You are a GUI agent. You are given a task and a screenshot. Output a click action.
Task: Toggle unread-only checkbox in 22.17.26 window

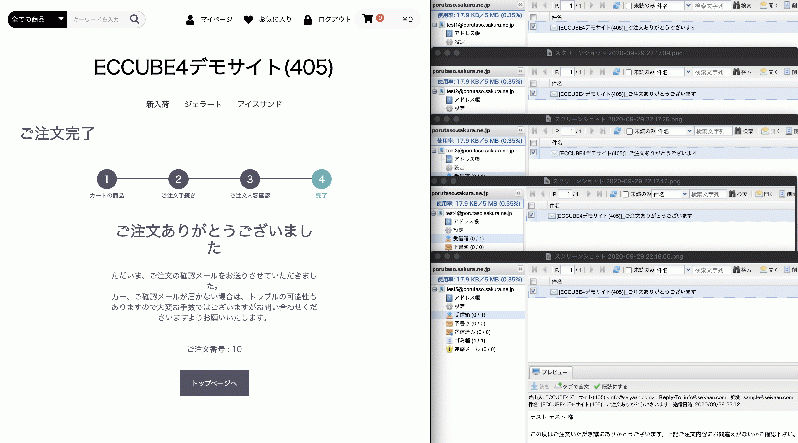[630, 131]
